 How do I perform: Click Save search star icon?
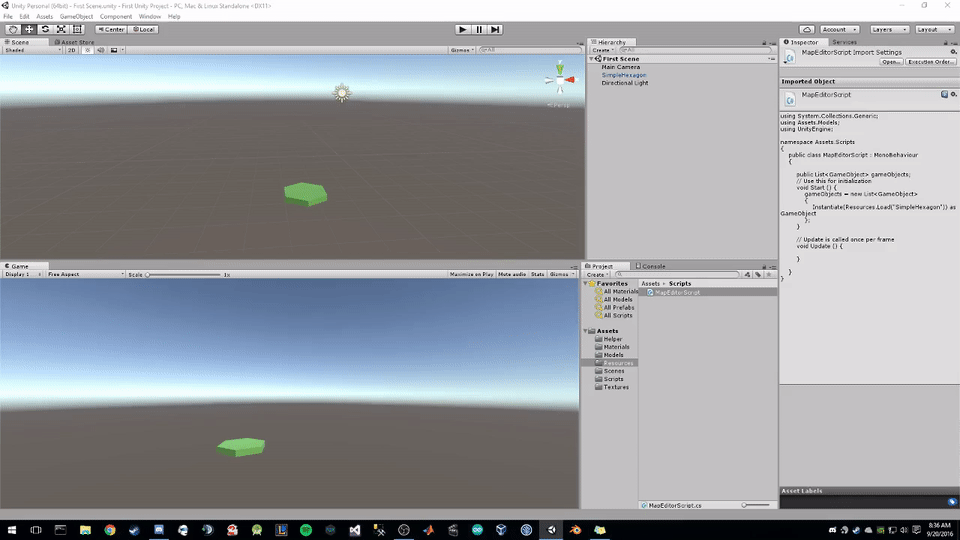769,275
